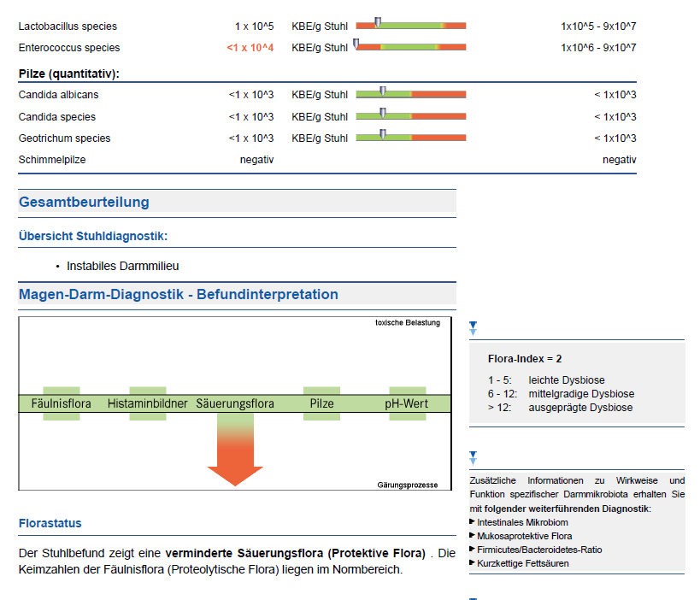Select the Pilze box in the chart
700x600 pixels.
(x=321, y=403)
